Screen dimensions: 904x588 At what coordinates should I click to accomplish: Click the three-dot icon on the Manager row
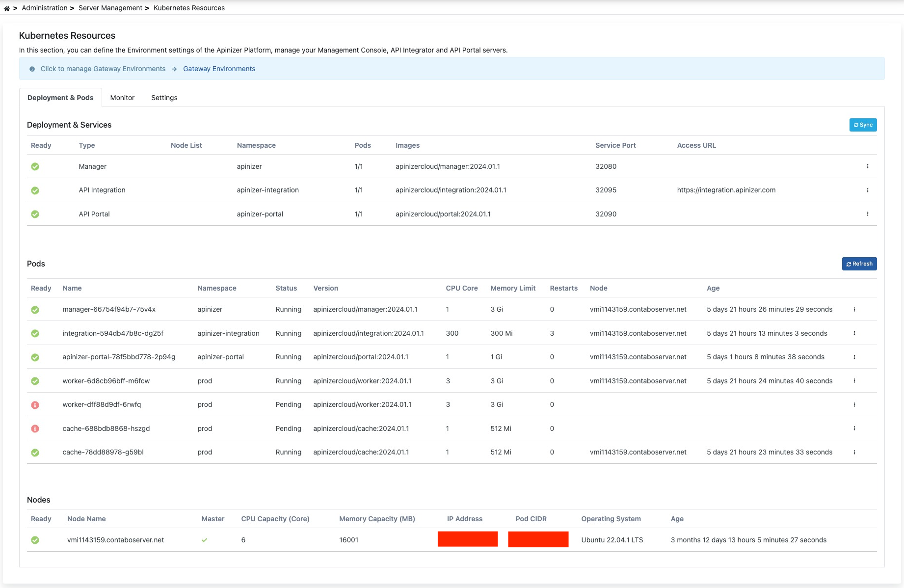[868, 166]
